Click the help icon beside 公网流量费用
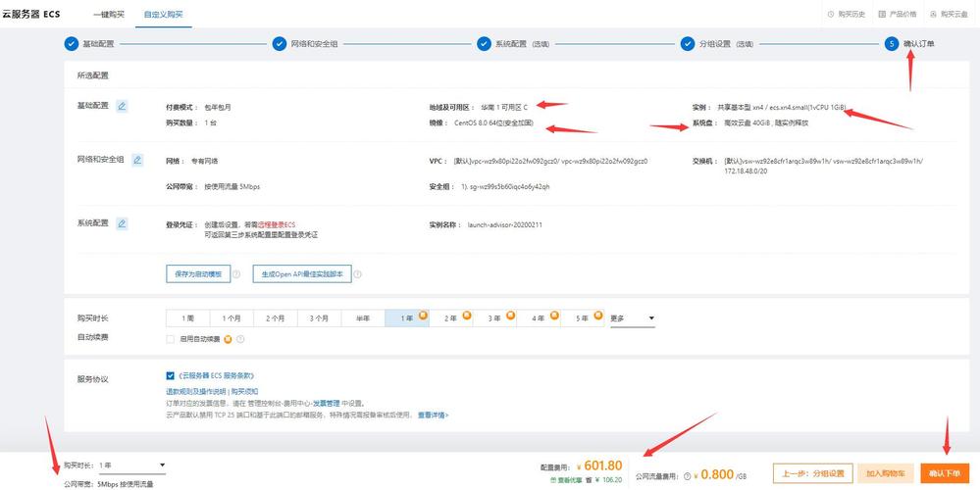980x490 pixels. point(688,476)
